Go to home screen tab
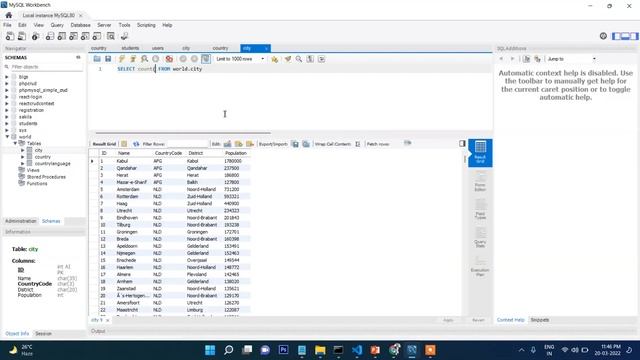 9,15
